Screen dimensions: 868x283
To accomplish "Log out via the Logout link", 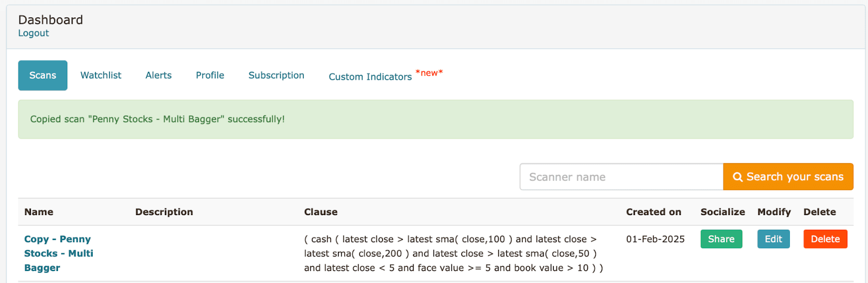I will coord(34,33).
